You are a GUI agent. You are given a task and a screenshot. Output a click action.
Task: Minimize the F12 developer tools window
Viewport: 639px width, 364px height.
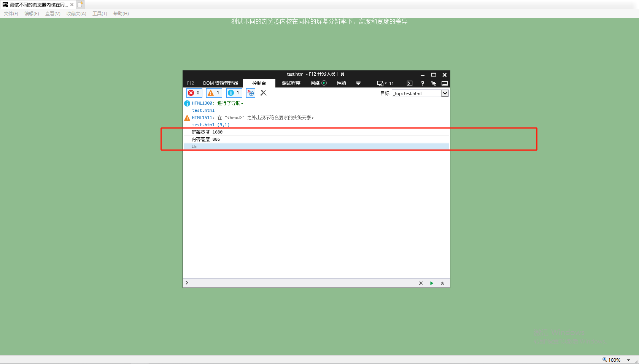(x=423, y=75)
